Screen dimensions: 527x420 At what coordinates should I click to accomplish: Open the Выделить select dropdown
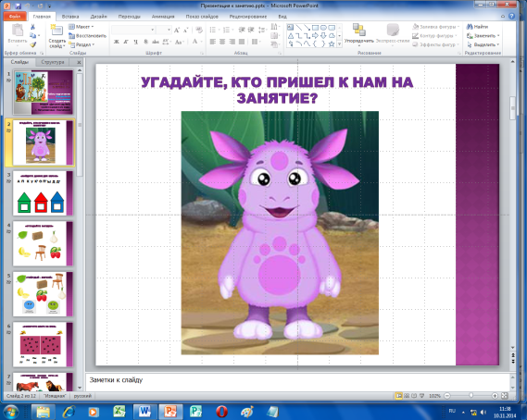point(483,44)
